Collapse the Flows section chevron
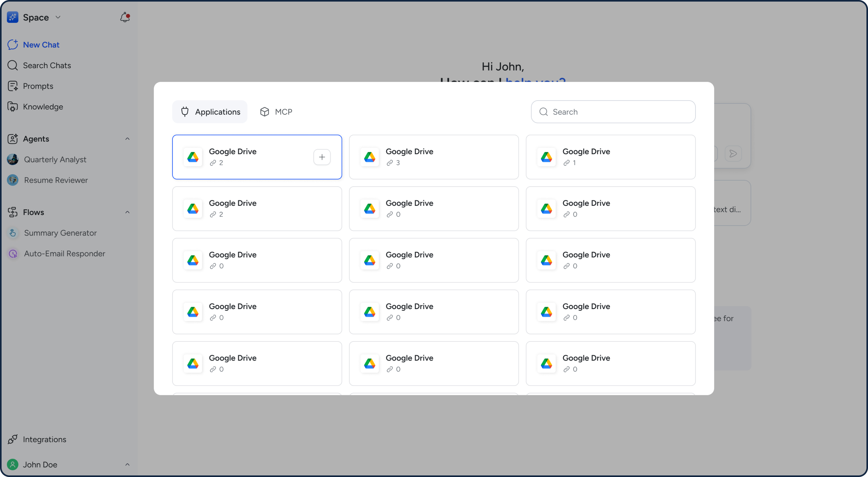Image resolution: width=868 pixels, height=477 pixels. pyautogui.click(x=127, y=212)
